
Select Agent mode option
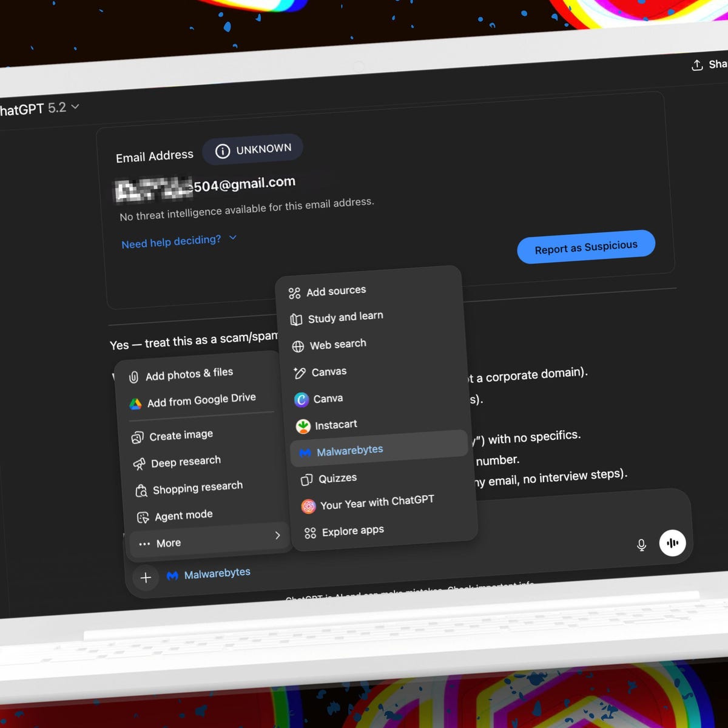pyautogui.click(x=183, y=516)
